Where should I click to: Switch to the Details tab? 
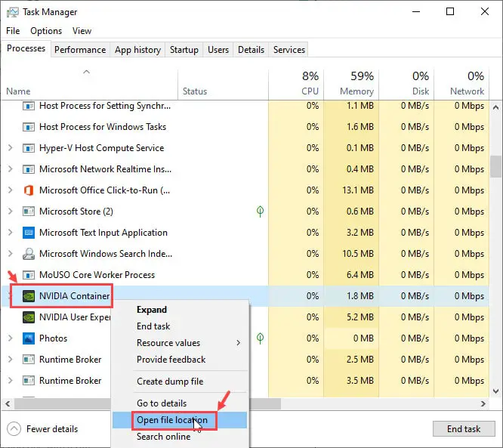[x=251, y=50]
